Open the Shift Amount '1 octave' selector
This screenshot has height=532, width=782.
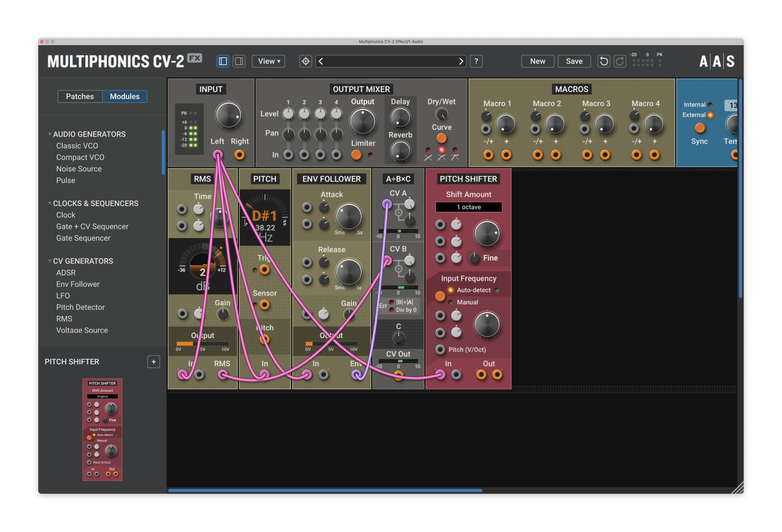(469, 207)
